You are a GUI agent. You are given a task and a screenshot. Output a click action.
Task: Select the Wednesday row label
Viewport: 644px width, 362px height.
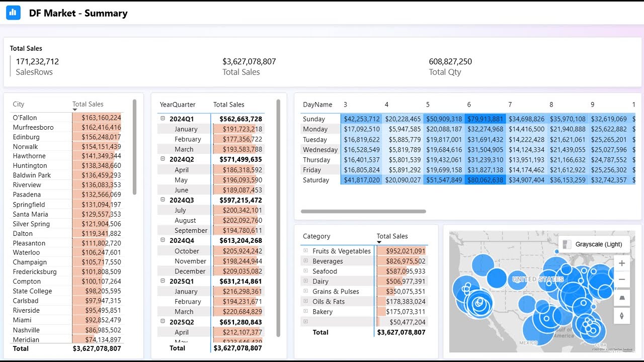pyautogui.click(x=320, y=149)
